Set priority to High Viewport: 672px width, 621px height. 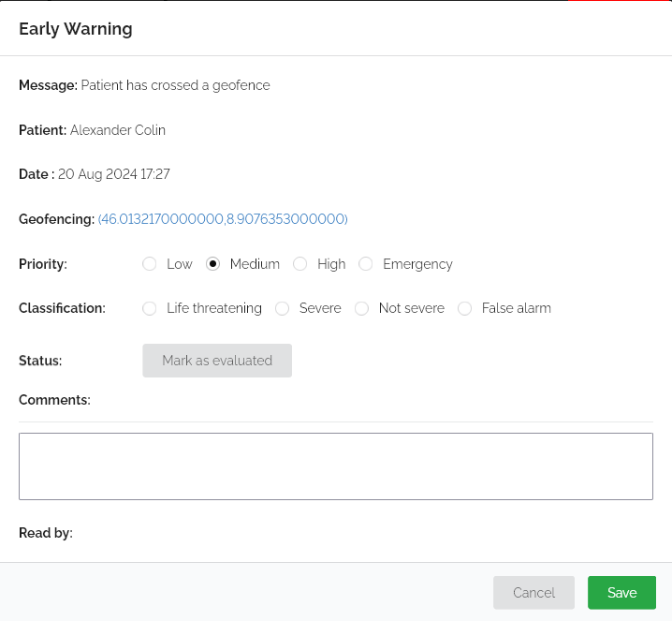click(x=300, y=264)
